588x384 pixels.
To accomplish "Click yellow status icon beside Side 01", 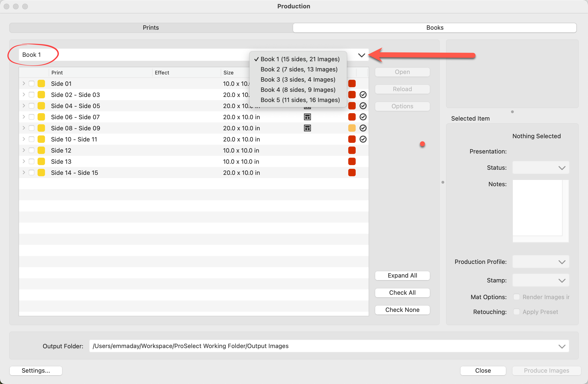I will click(x=41, y=83).
